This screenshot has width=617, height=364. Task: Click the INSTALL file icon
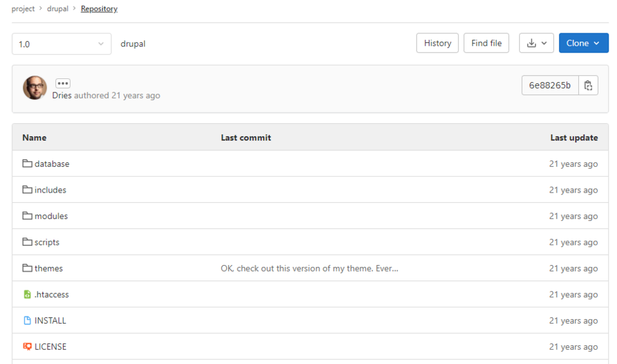27,320
